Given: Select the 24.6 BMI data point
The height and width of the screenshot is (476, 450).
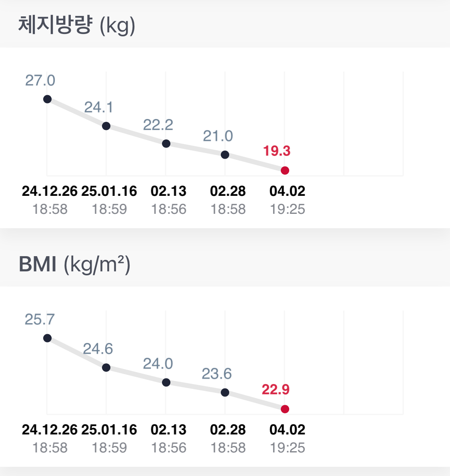Looking at the screenshot, I should [106, 368].
